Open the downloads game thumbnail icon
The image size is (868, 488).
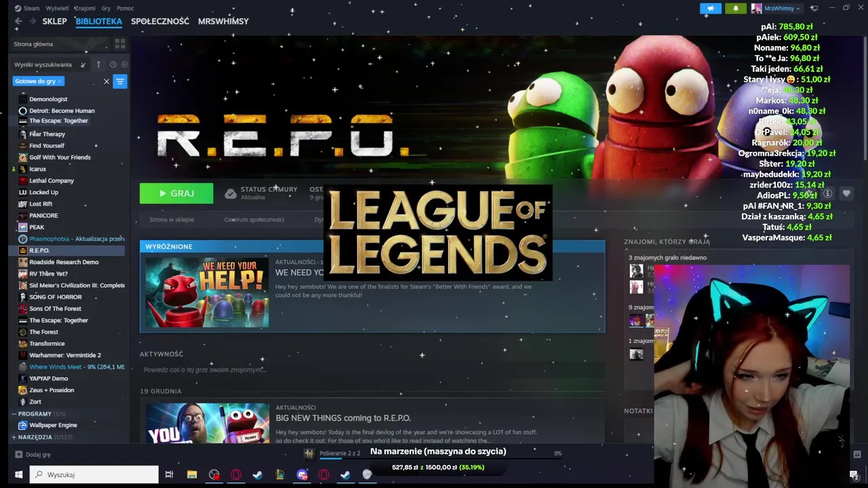coord(309,453)
